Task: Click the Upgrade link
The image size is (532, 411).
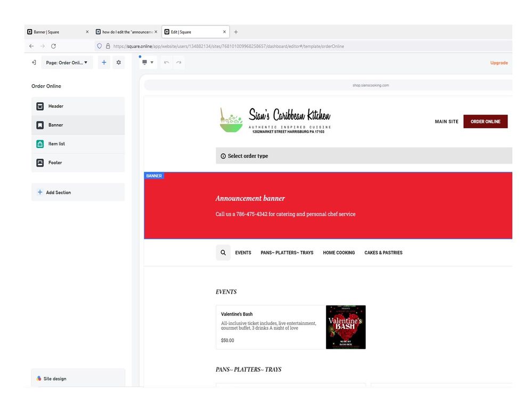Action: pos(499,63)
